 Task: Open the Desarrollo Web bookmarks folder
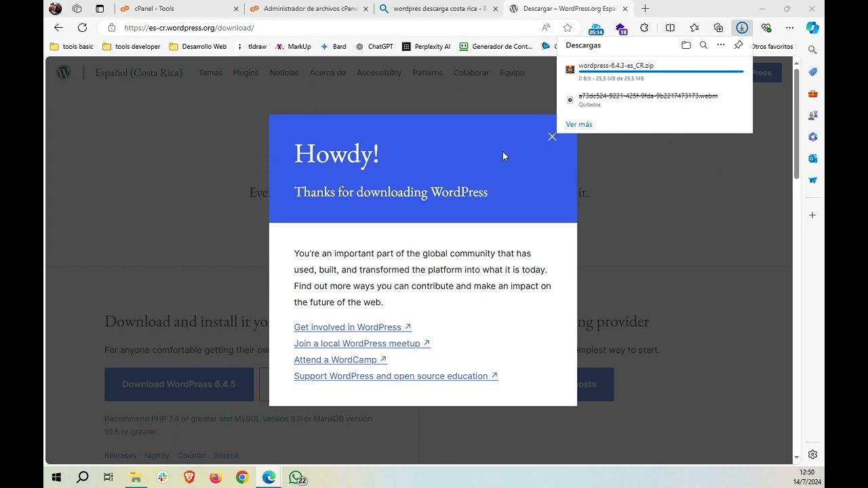(x=198, y=47)
